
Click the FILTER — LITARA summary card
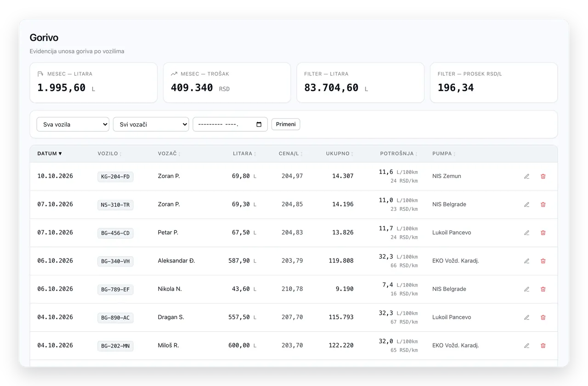pos(361,83)
